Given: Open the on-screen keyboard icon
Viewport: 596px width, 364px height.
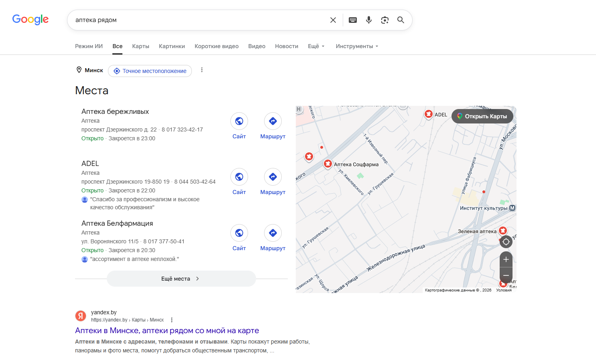Looking at the screenshot, I should coord(353,20).
